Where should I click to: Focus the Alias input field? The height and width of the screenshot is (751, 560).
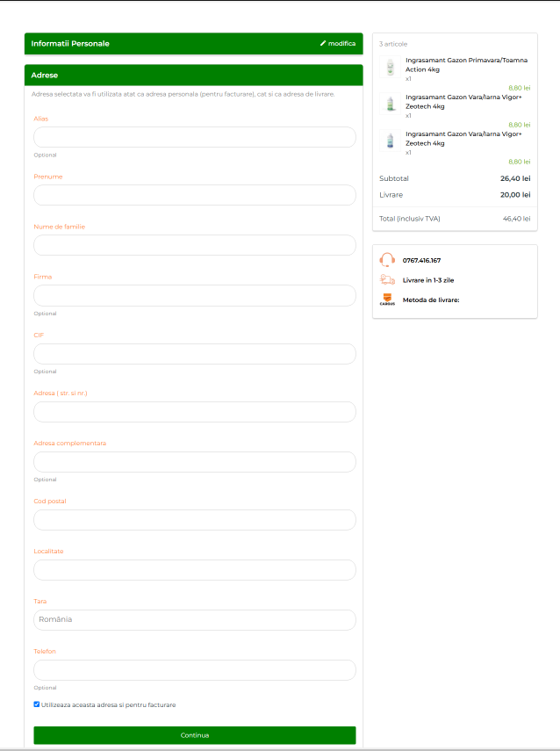coord(195,137)
